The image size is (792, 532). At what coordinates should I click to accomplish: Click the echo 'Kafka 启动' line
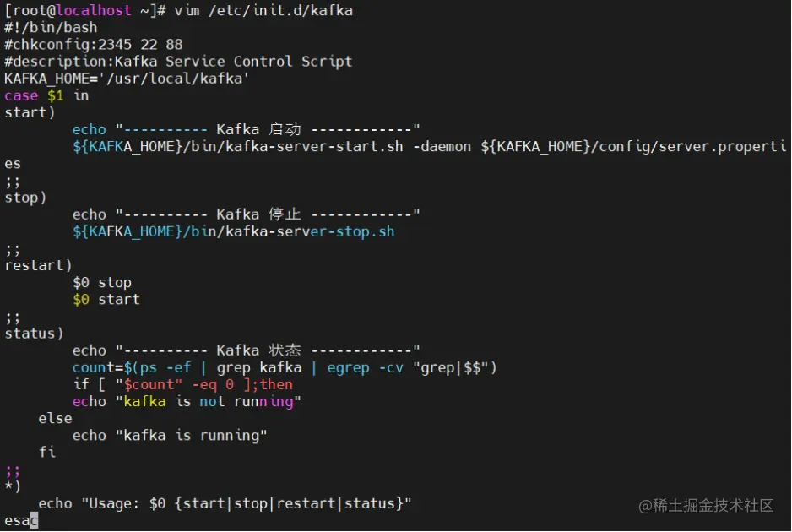coord(246,130)
